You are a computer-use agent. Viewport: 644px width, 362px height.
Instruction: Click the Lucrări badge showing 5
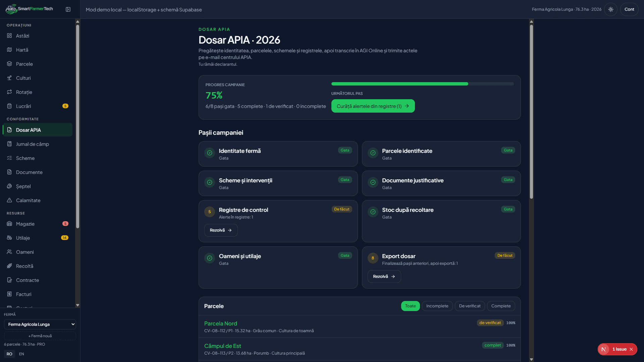click(65, 106)
